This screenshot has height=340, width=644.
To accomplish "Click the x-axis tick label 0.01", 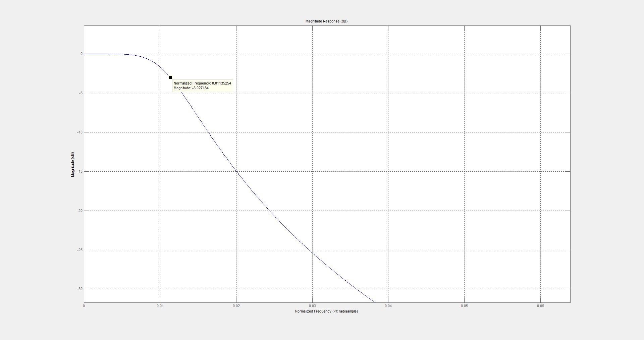I will click(160, 306).
